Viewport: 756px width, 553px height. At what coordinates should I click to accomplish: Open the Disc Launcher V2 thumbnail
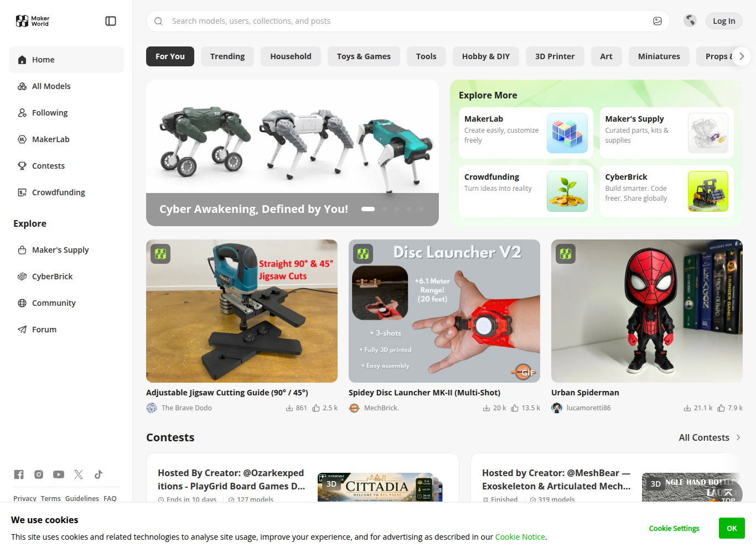pos(444,311)
